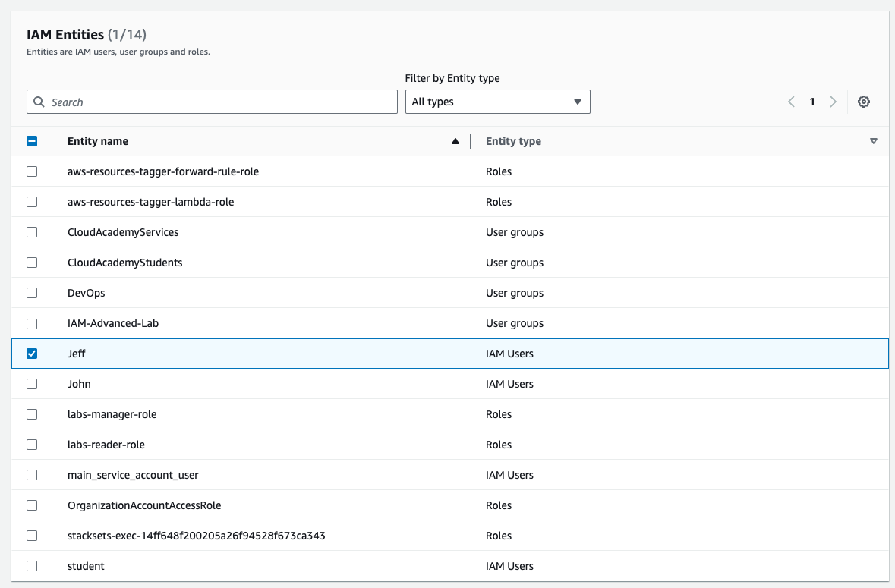Select the main_service_account_user row
This screenshot has height=588, width=895.
click(x=133, y=475)
